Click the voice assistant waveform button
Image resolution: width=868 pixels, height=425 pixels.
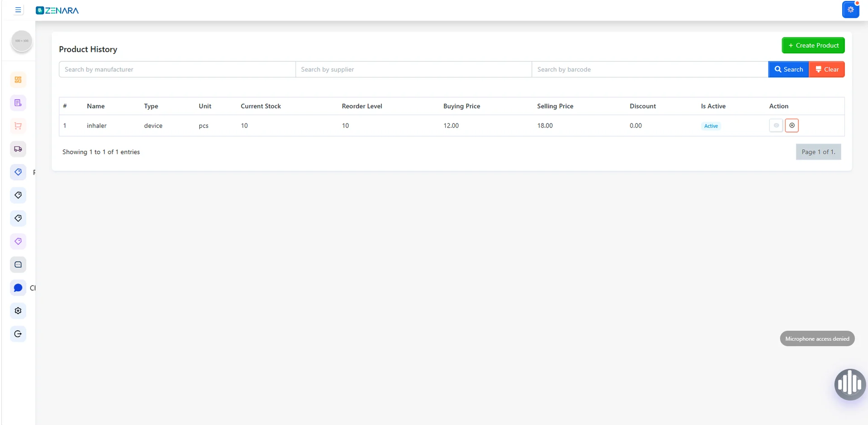(850, 384)
